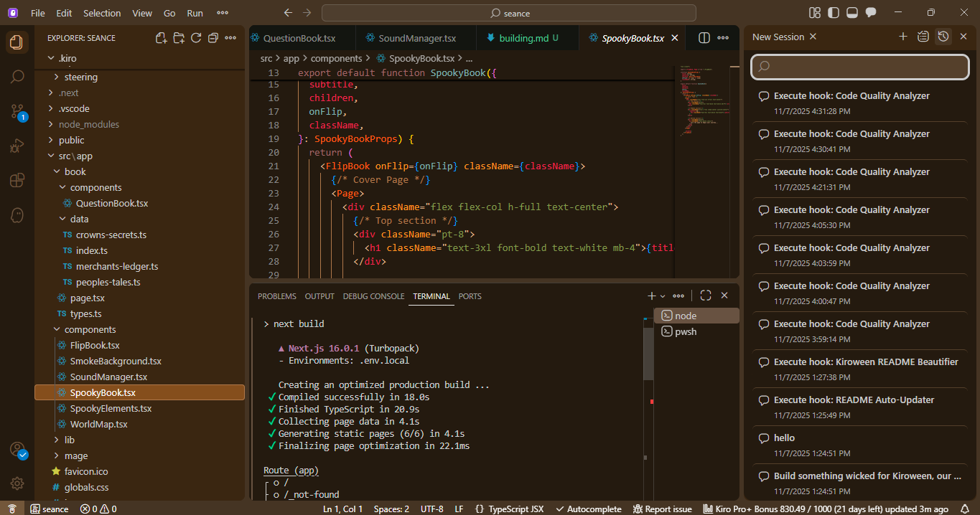This screenshot has height=515, width=980.
Task: Show session history in Kiro panel
Action: [x=943, y=37]
